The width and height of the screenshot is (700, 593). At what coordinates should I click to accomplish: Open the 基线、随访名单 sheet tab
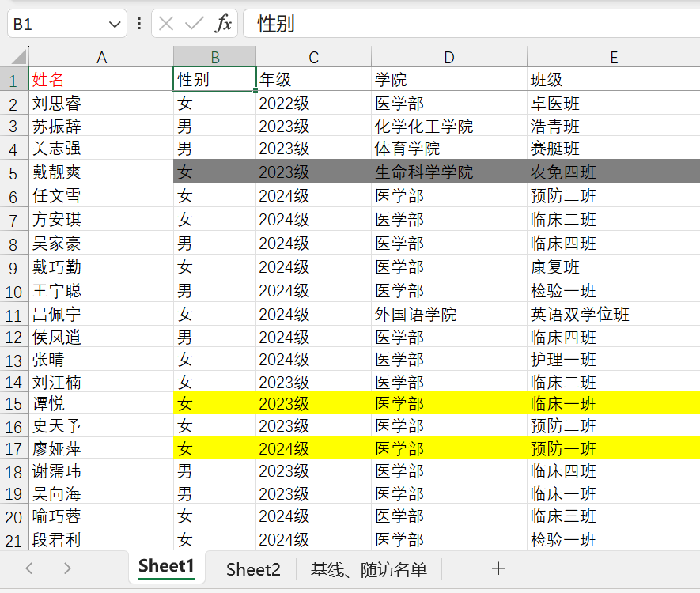point(369,569)
